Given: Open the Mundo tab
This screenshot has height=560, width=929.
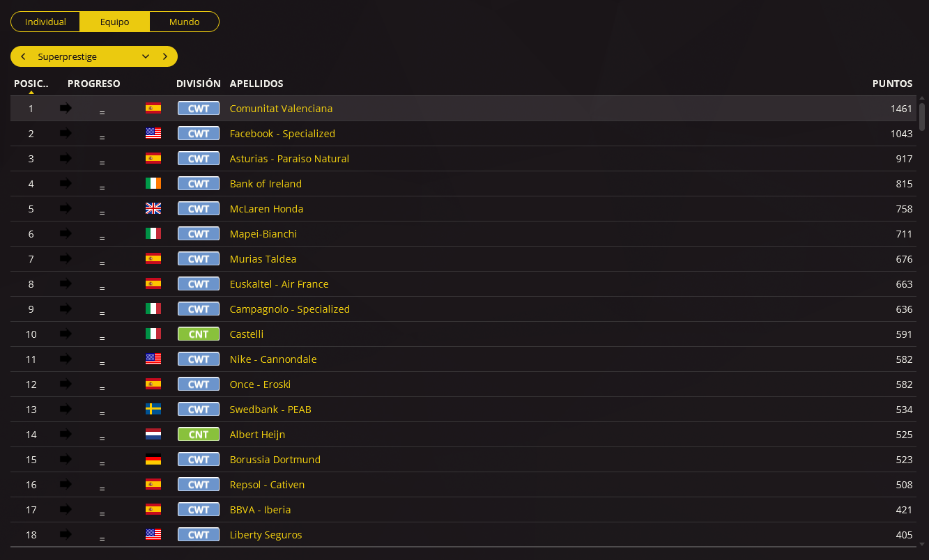Looking at the screenshot, I should tap(184, 22).
